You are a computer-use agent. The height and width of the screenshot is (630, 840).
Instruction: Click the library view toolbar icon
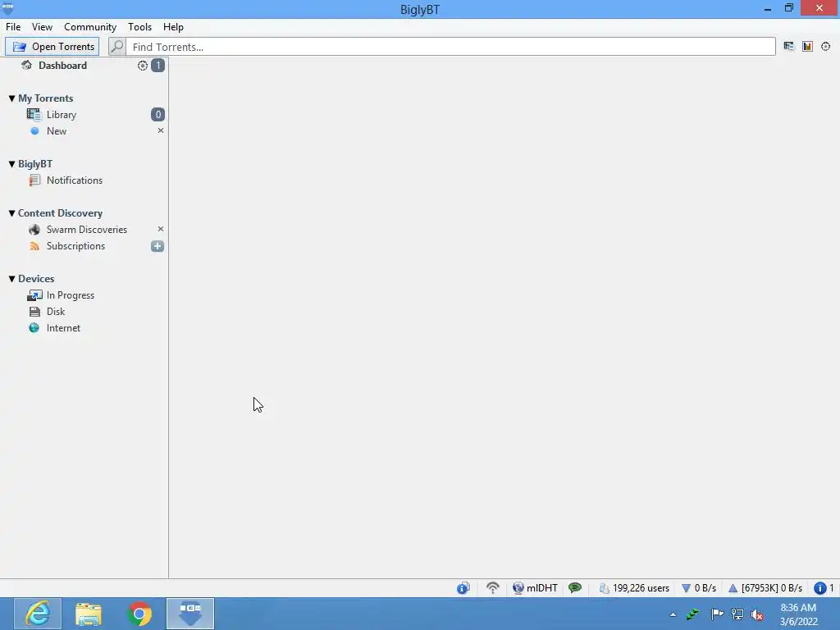[x=788, y=47]
